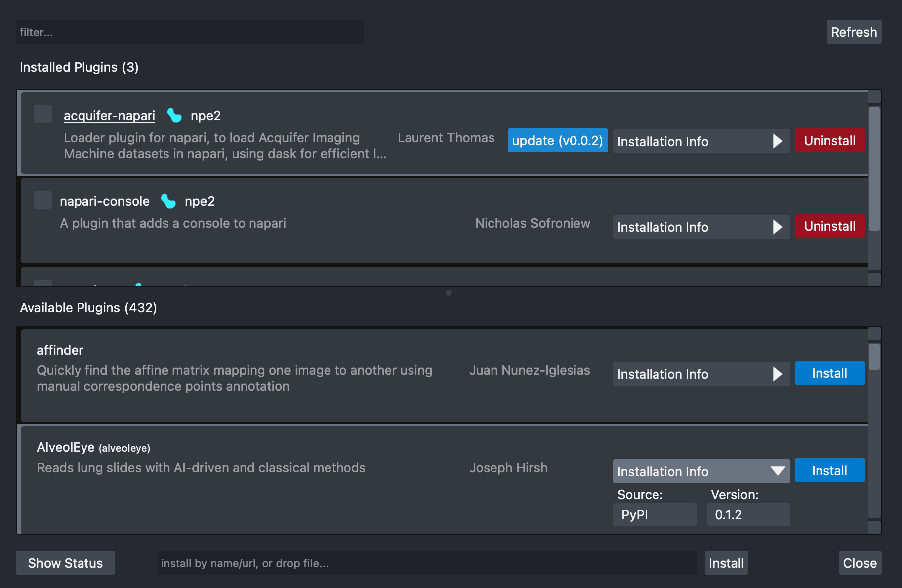Install the AlveolEye plugin

[x=829, y=470]
